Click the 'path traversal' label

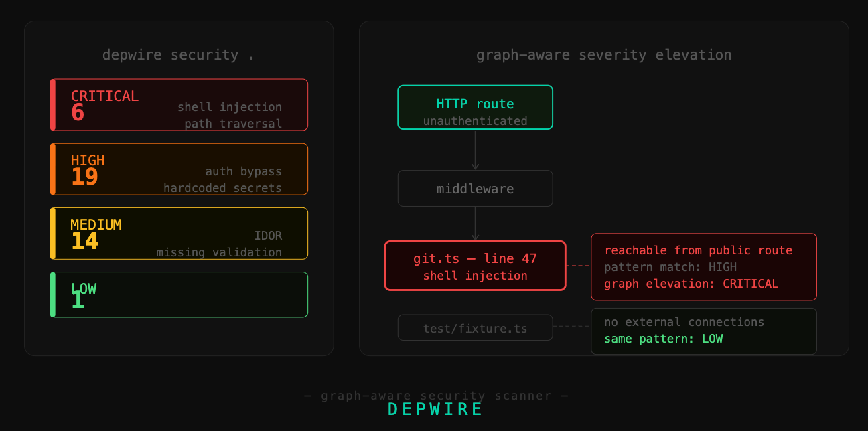(x=233, y=124)
